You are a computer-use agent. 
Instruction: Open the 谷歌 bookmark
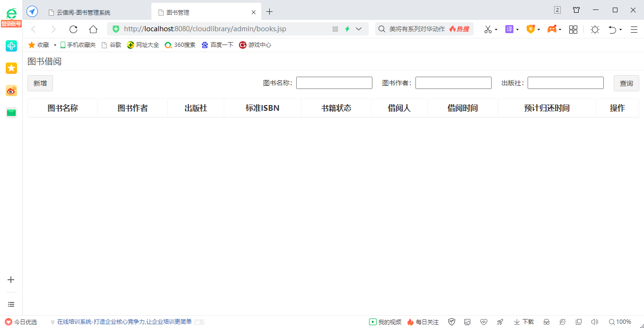(111, 45)
